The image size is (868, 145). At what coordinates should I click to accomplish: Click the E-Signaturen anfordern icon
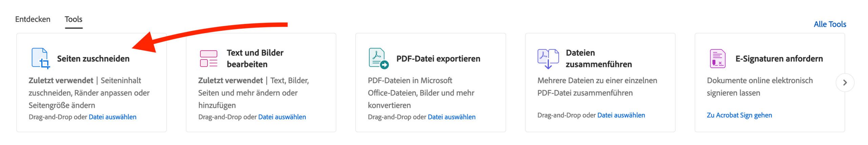click(717, 58)
